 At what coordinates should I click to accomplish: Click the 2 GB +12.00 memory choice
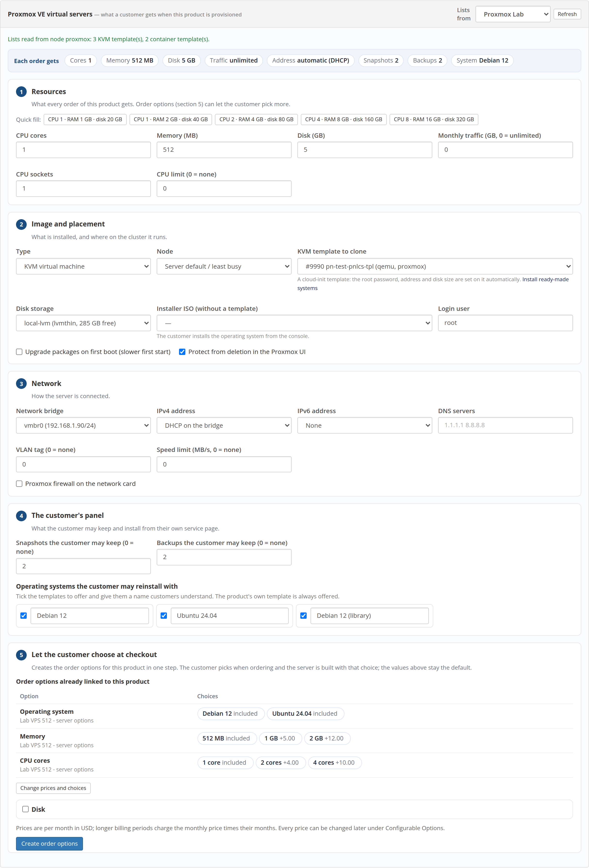[327, 738]
